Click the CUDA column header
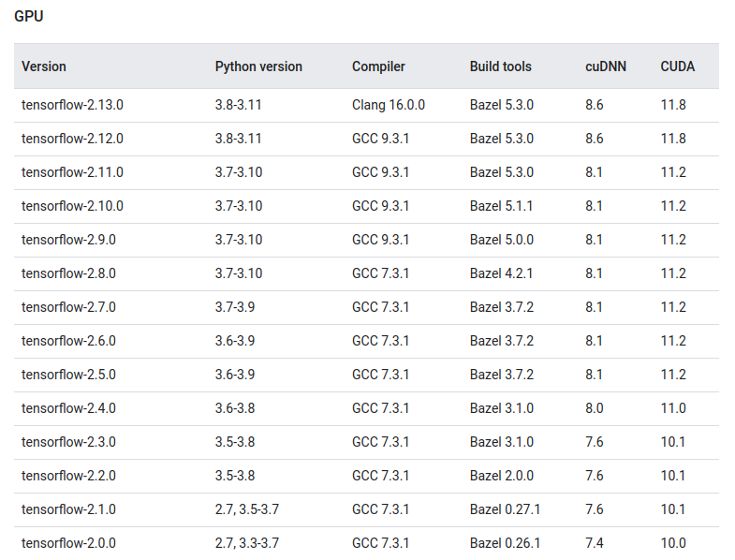The width and height of the screenshot is (735, 560). pos(677,66)
